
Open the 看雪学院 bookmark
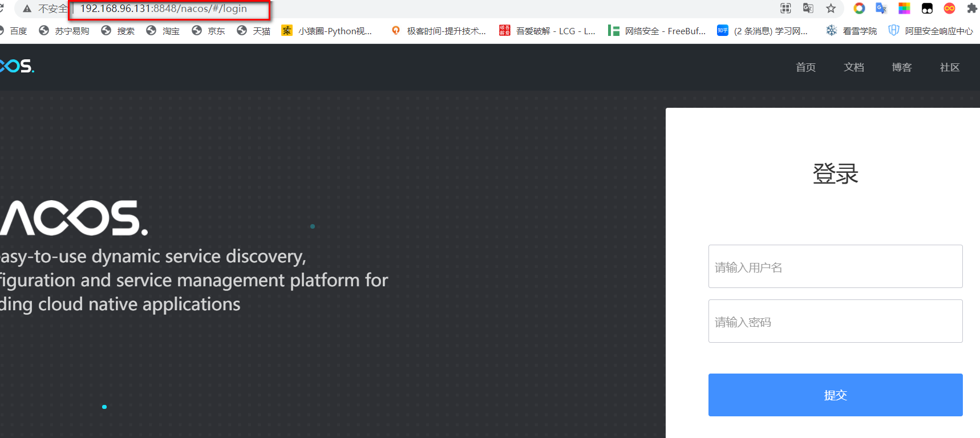click(852, 31)
